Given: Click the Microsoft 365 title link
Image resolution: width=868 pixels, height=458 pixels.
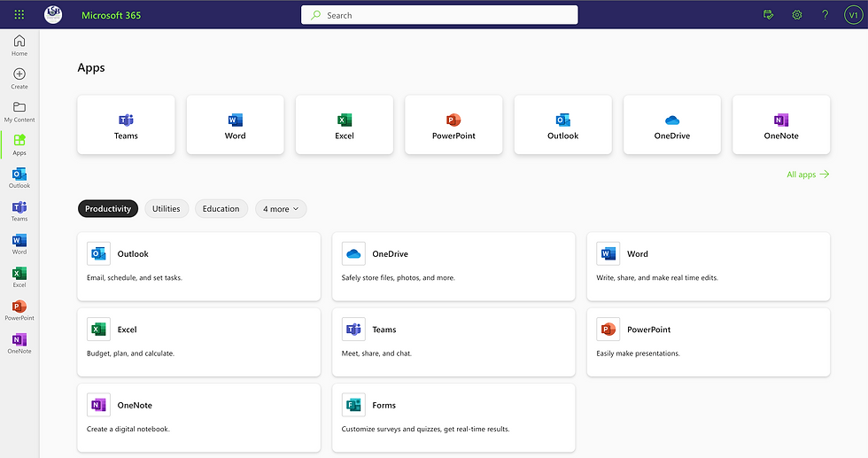Looking at the screenshot, I should [x=112, y=16].
